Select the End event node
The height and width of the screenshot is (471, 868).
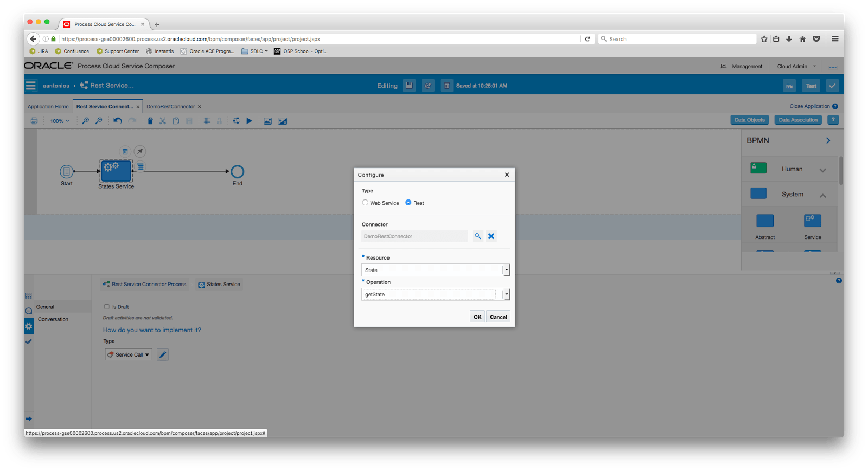237,171
